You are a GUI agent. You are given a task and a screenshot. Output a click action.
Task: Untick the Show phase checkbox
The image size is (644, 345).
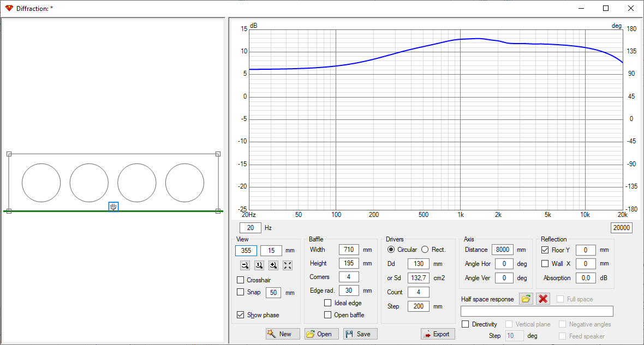pyautogui.click(x=241, y=315)
